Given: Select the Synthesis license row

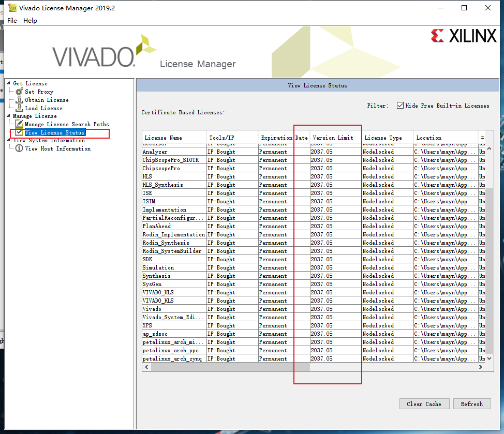Looking at the screenshot, I should [x=314, y=276].
